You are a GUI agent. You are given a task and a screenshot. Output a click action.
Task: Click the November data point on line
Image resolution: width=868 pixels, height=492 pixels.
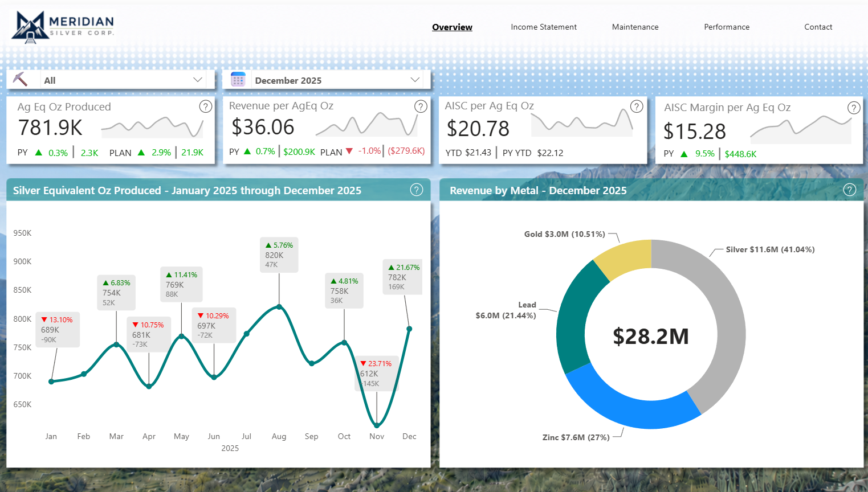pos(377,425)
